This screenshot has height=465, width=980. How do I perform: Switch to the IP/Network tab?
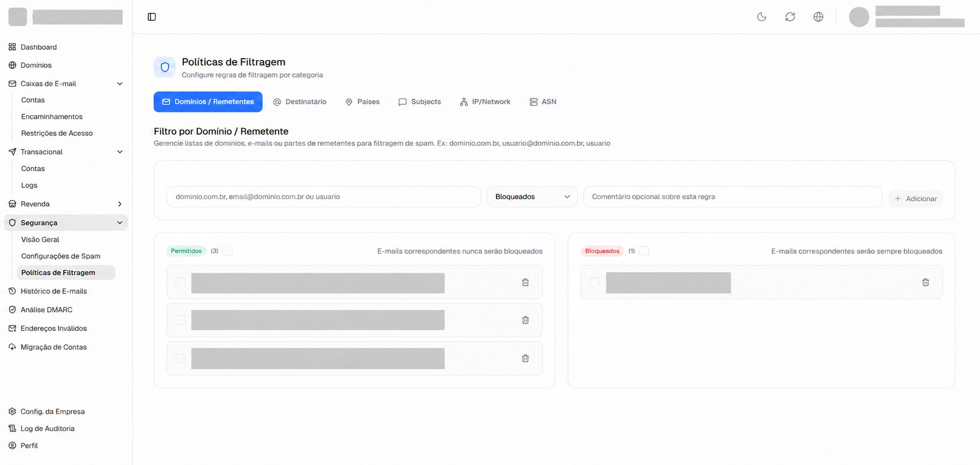click(x=485, y=102)
